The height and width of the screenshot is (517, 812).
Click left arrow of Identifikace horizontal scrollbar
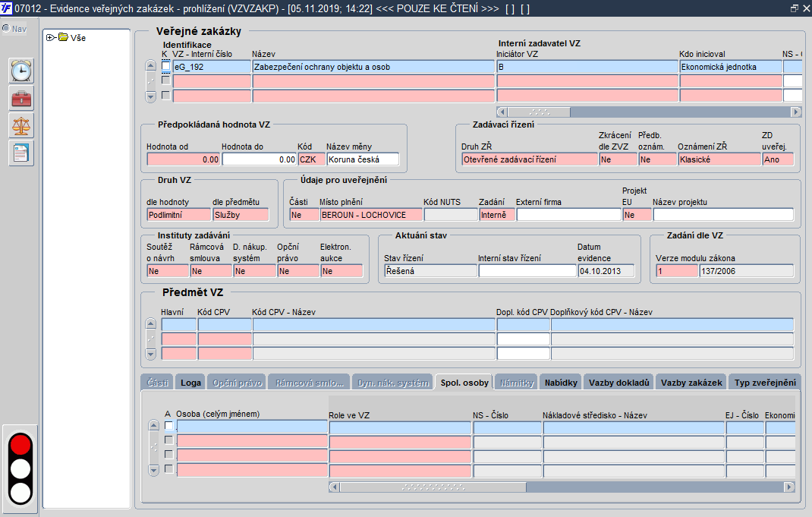pyautogui.click(x=502, y=112)
